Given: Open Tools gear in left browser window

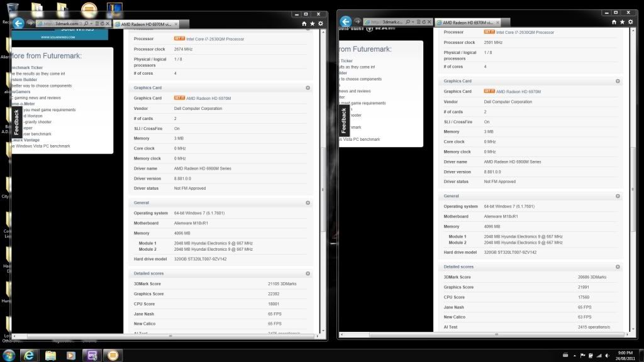Looking at the screenshot, I should click(321, 24).
